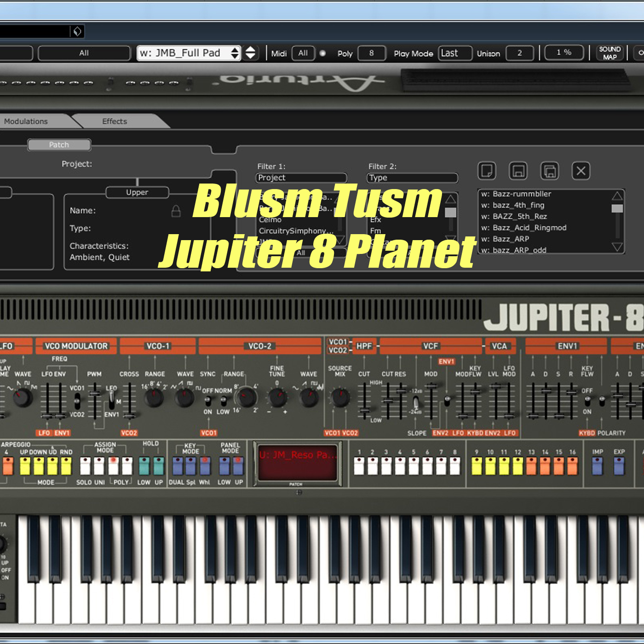This screenshot has height=644, width=644.
Task: Click the Save preset floppy icon
Action: click(518, 171)
